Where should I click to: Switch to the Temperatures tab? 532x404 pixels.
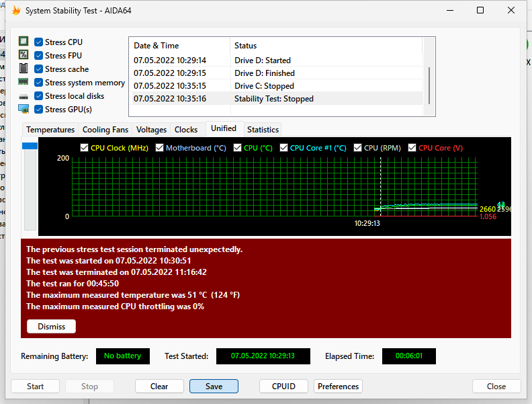(50, 130)
